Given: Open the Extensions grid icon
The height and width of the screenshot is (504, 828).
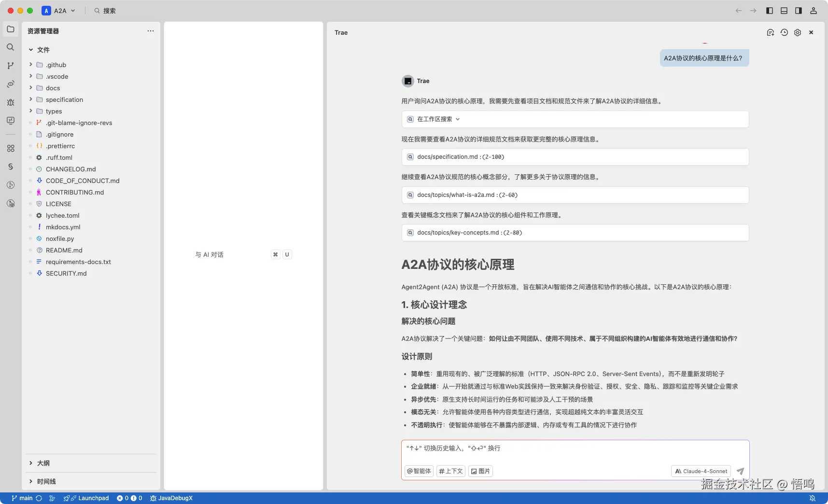Looking at the screenshot, I should pyautogui.click(x=11, y=148).
